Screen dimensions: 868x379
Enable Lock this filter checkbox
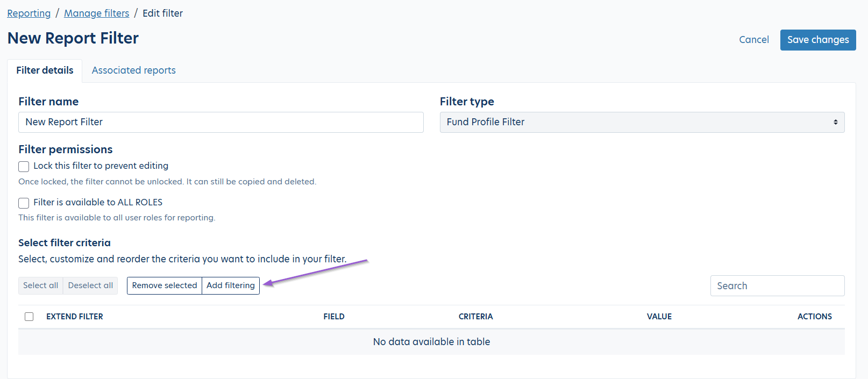pyautogui.click(x=24, y=167)
